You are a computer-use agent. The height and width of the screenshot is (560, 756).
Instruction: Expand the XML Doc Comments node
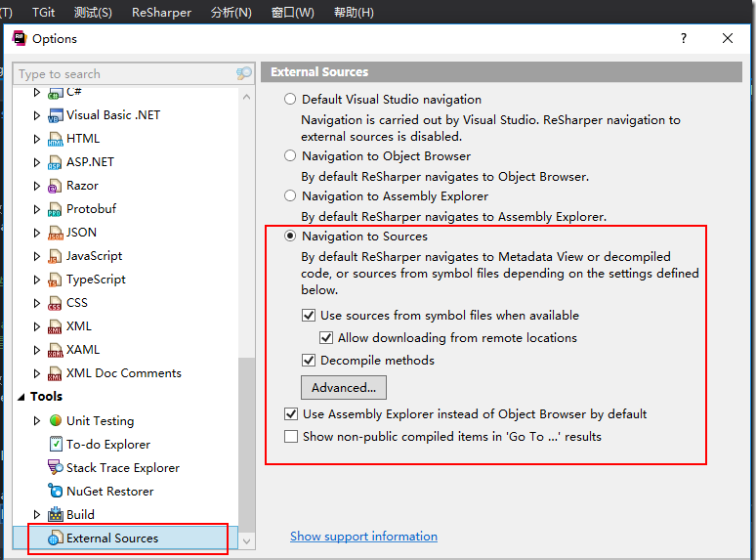pyautogui.click(x=37, y=373)
